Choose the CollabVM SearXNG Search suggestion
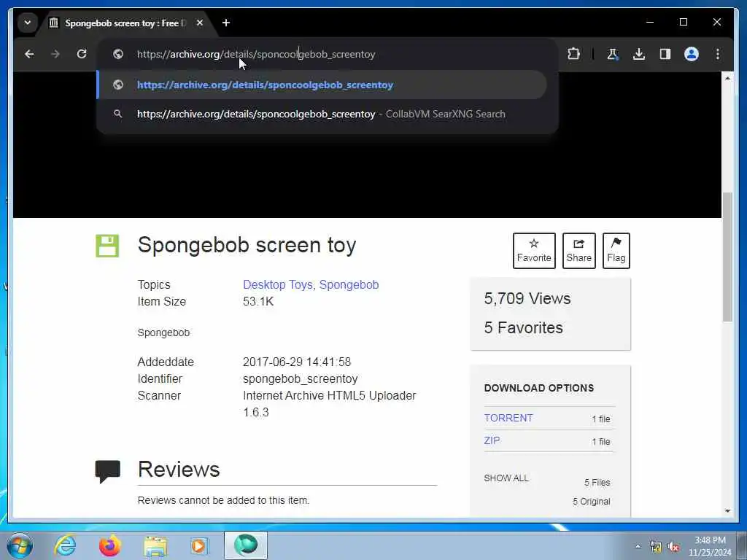This screenshot has height=560, width=747. [322, 114]
